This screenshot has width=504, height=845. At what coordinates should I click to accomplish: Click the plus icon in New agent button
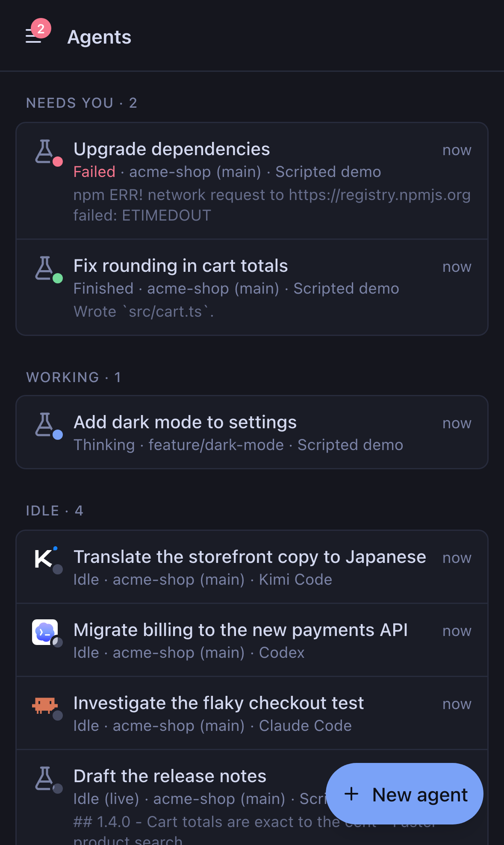click(351, 794)
